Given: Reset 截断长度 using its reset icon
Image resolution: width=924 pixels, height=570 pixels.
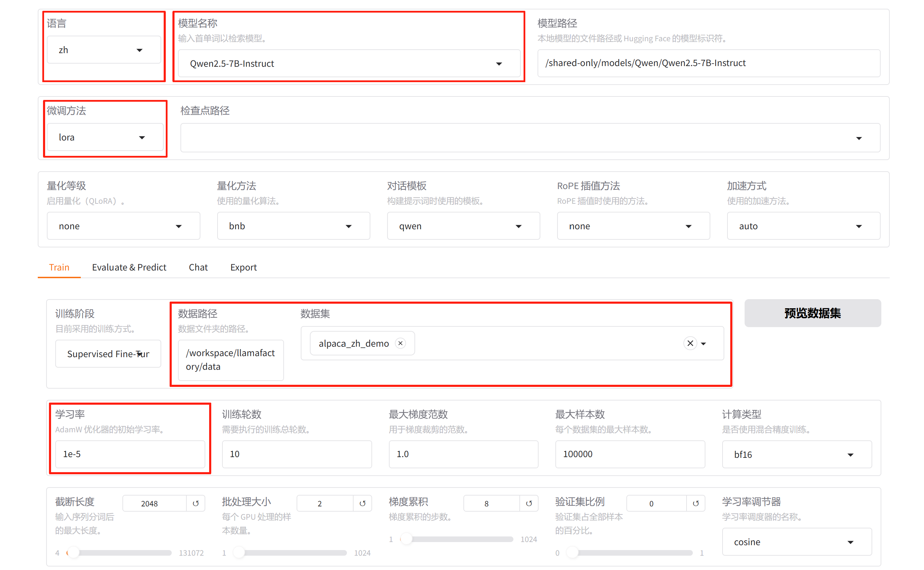Looking at the screenshot, I should click(x=196, y=503).
